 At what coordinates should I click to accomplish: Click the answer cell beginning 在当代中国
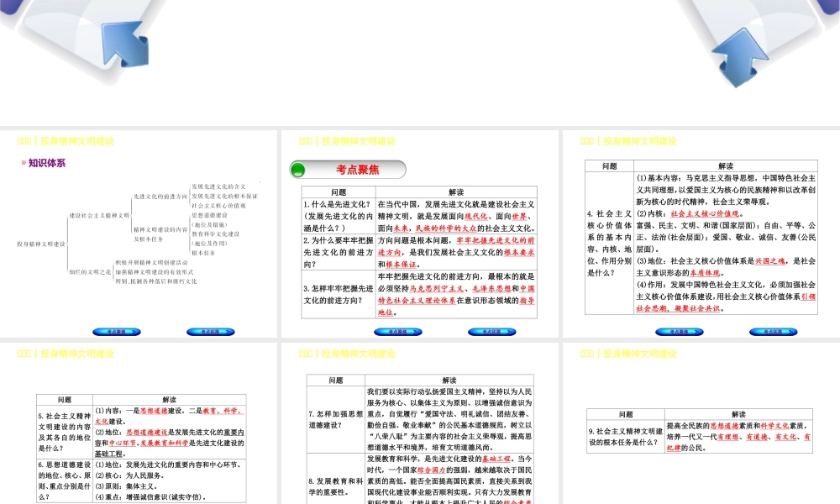(456, 216)
